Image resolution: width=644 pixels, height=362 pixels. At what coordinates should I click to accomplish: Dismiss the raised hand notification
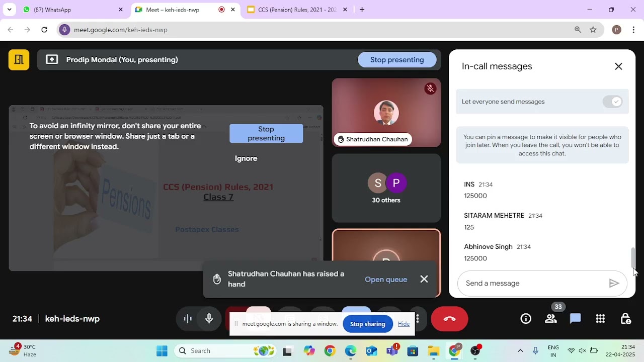click(x=424, y=279)
